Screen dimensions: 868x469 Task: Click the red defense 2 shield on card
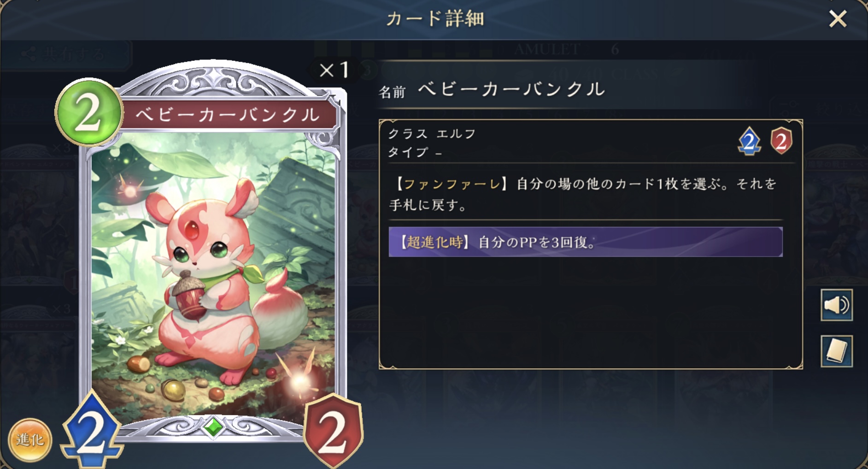point(333,431)
